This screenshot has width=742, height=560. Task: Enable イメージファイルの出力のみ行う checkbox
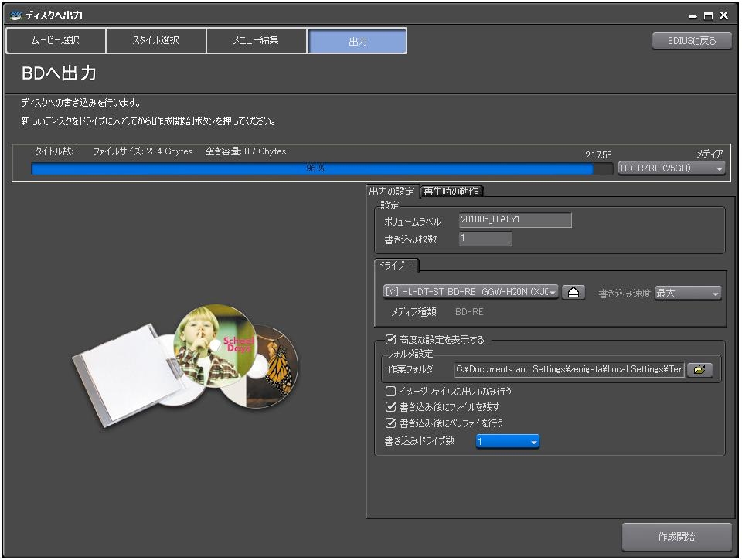point(390,392)
